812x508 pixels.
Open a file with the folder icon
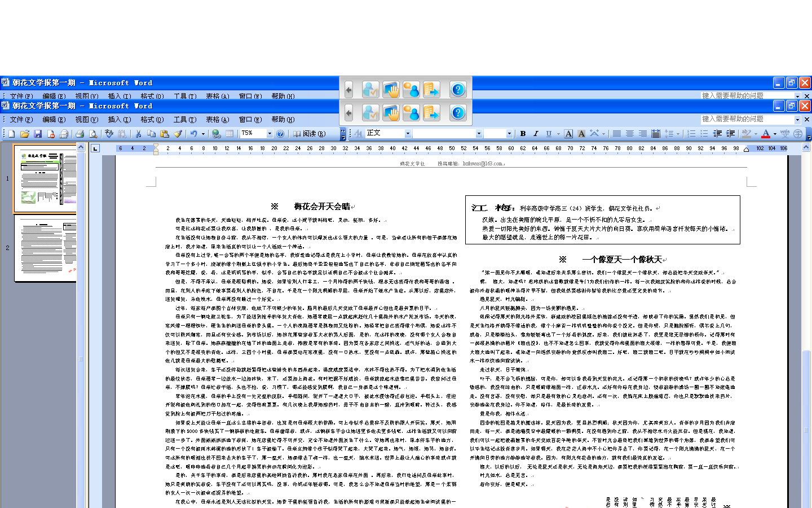pos(24,134)
